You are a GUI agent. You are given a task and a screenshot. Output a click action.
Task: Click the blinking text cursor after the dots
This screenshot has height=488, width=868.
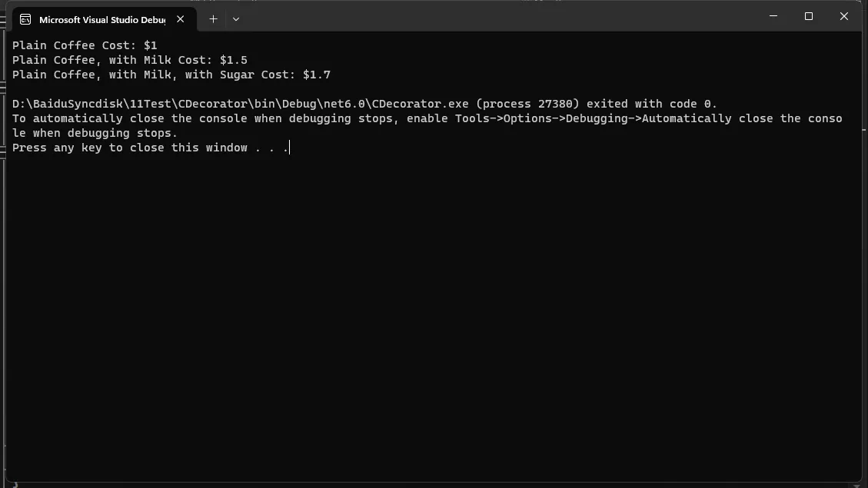(290, 148)
